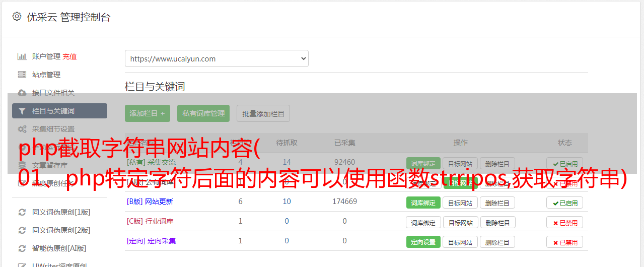Toggle 已启用 status of 采集交流
The image size is (644, 267).
(565, 164)
